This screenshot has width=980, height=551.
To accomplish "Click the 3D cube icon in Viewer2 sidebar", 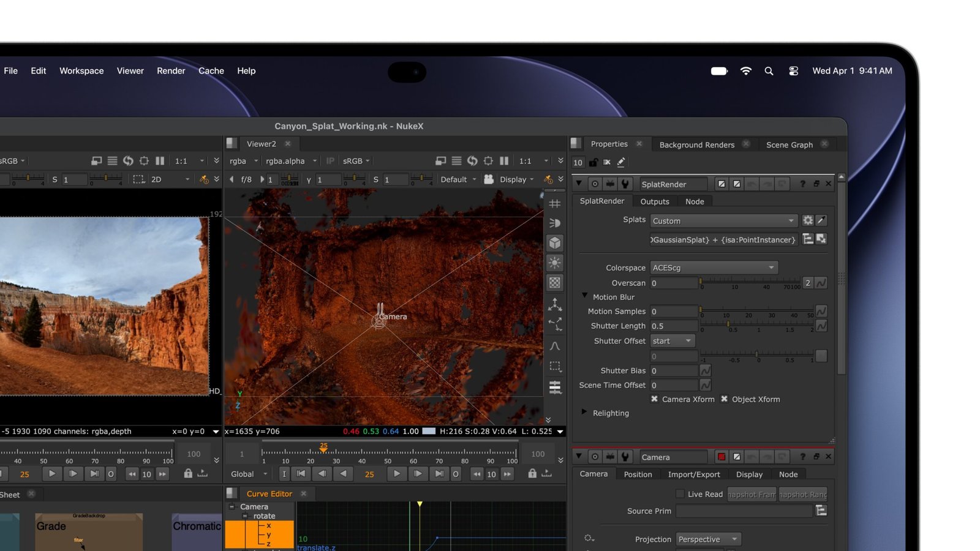I will pos(555,243).
